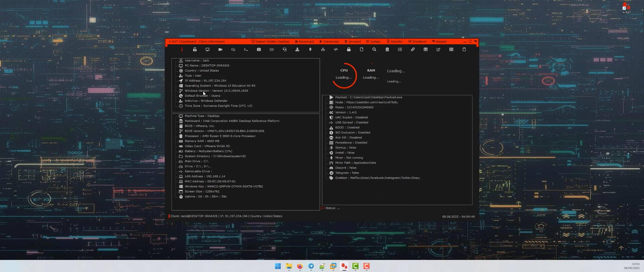644x272 pixels.
Task: Open the h-RAT desktop shortcut icon
Action: pos(626,8)
